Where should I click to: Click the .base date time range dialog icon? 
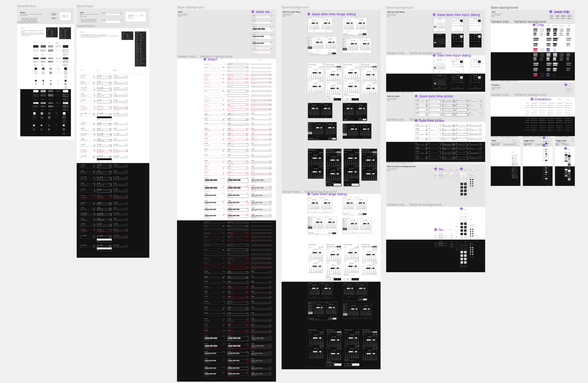[309, 14]
